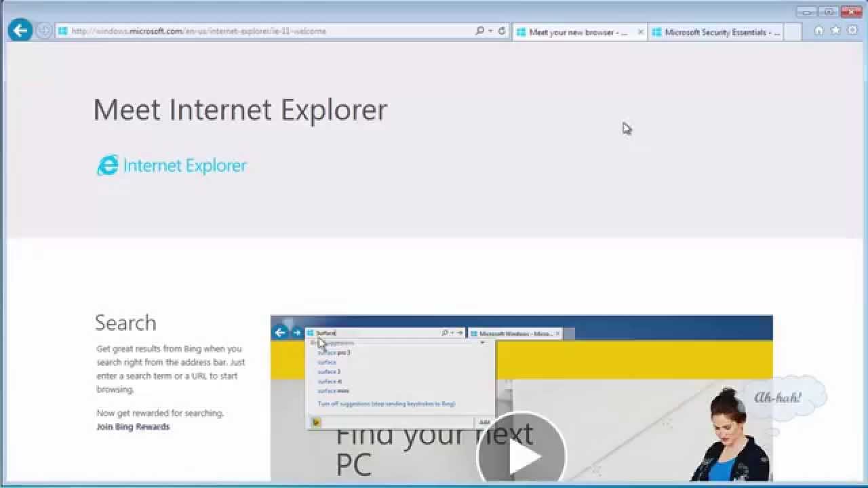Open the Tools gear menu
The image size is (868, 488).
pyautogui.click(x=852, y=30)
